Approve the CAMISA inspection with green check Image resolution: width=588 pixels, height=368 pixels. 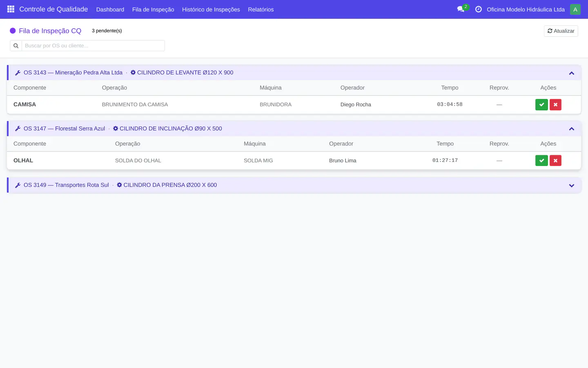(x=541, y=105)
